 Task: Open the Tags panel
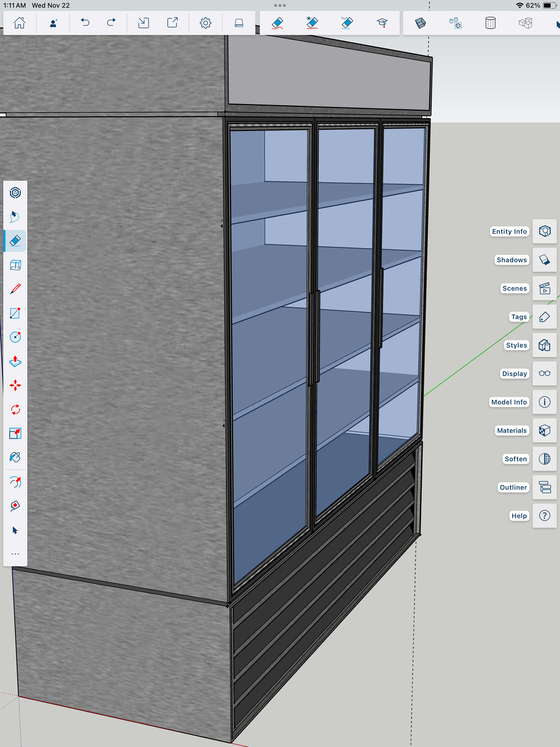544,317
